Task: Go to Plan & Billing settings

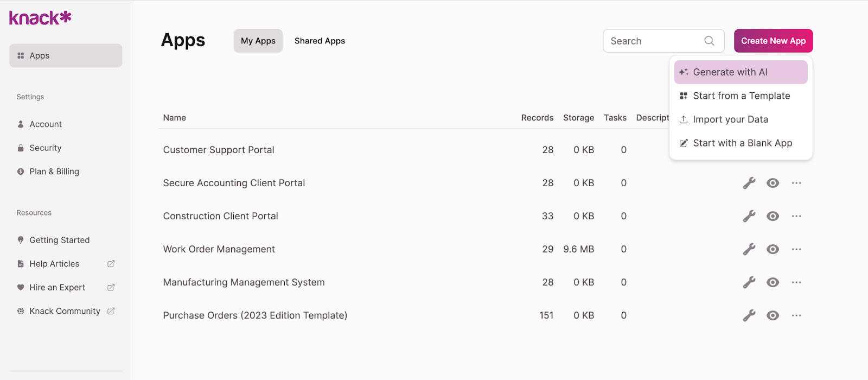Action: tap(54, 172)
